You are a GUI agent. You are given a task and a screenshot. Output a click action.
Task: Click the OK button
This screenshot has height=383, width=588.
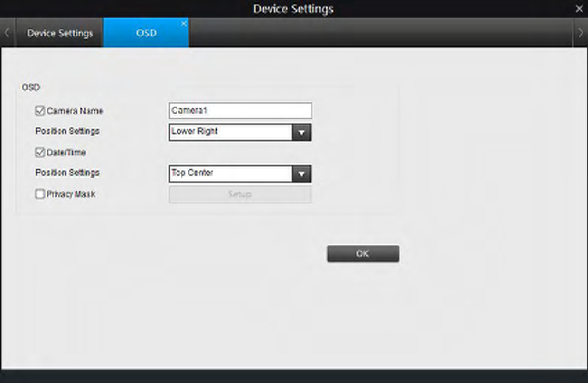point(363,254)
